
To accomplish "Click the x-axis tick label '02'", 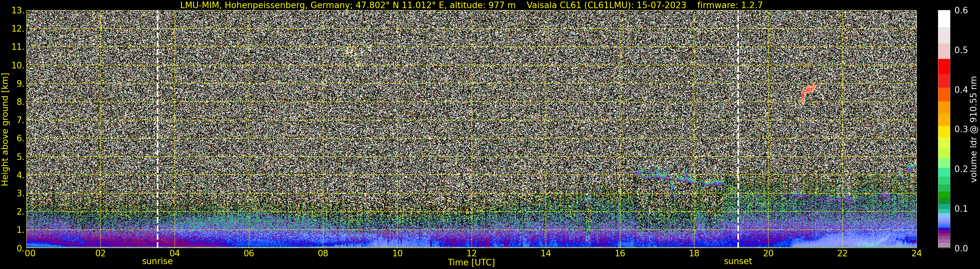I will click(x=100, y=253).
